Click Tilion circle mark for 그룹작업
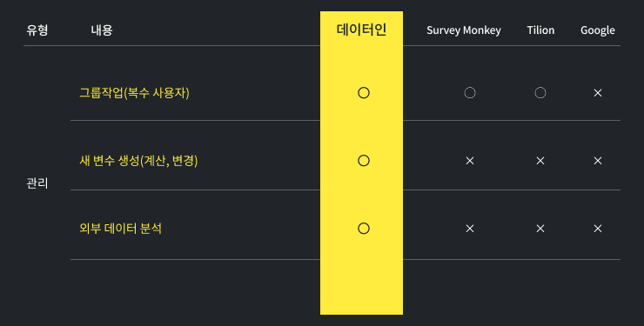Image resolution: width=644 pixels, height=326 pixels. (540, 93)
